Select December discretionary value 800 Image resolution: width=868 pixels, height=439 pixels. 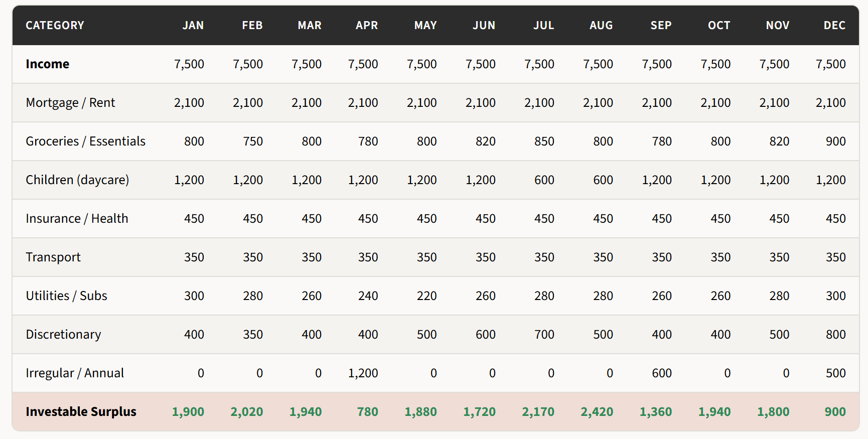tap(836, 334)
